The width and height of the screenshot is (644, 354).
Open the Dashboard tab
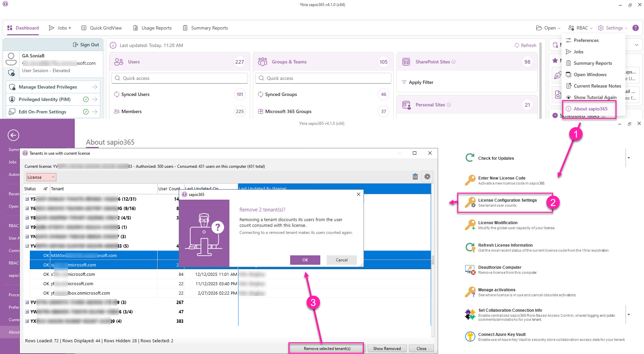coord(23,28)
